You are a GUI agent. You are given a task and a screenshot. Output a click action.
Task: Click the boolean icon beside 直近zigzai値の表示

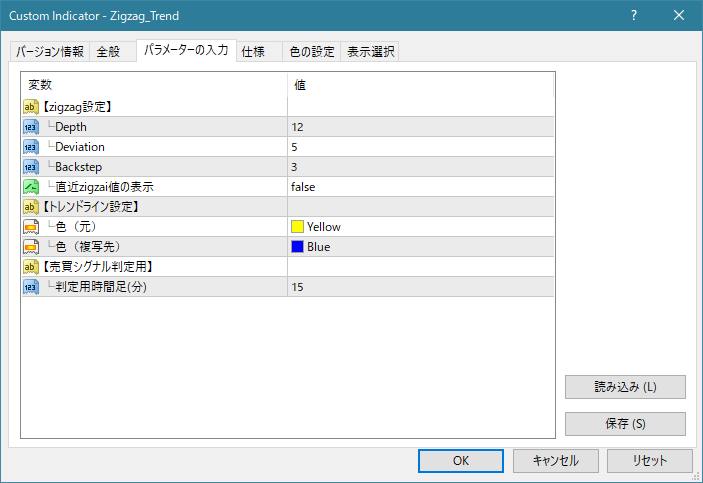30,187
